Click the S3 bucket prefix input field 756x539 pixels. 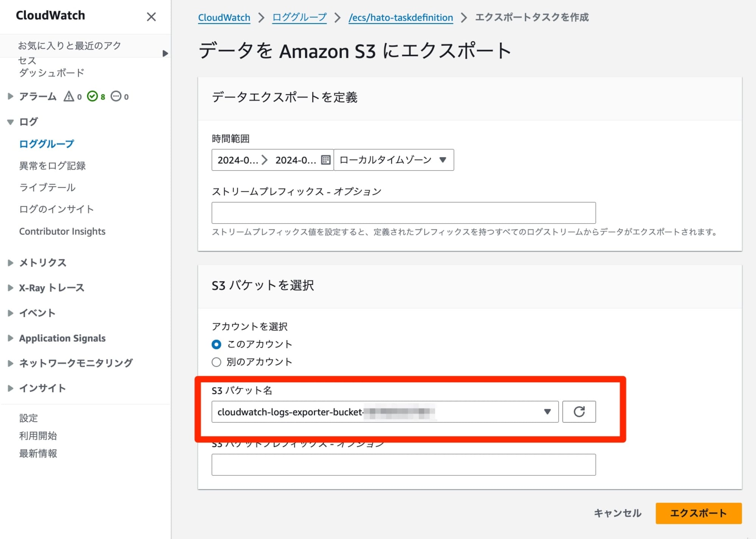pyautogui.click(x=404, y=465)
